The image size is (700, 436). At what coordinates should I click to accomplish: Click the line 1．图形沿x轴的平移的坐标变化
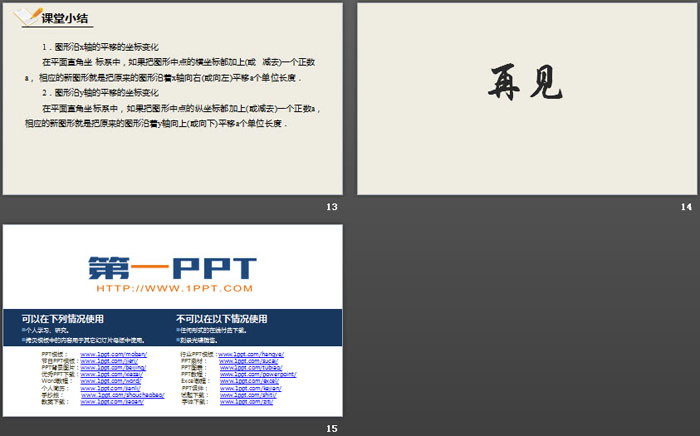(x=100, y=47)
